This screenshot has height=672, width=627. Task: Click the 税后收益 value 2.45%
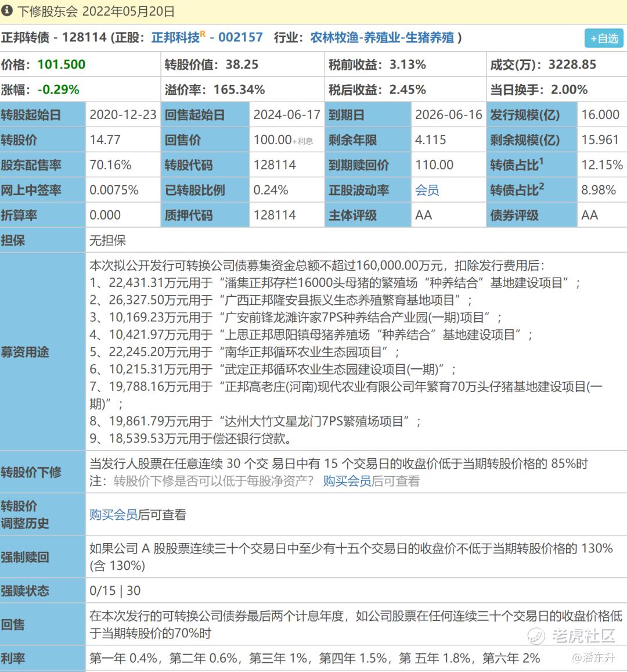[408, 89]
